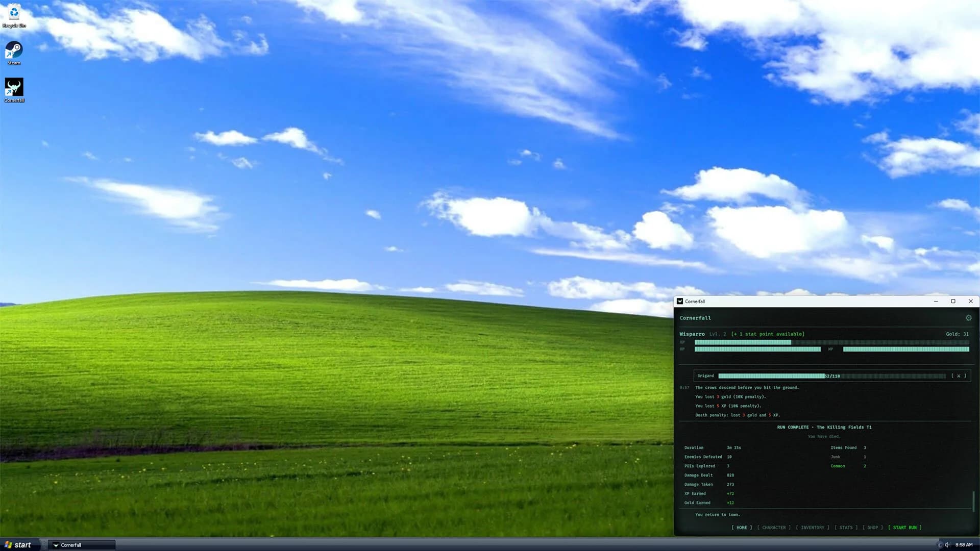Click the "Cornerfall" app header title
This screenshot has width=980, height=551.
click(695, 318)
